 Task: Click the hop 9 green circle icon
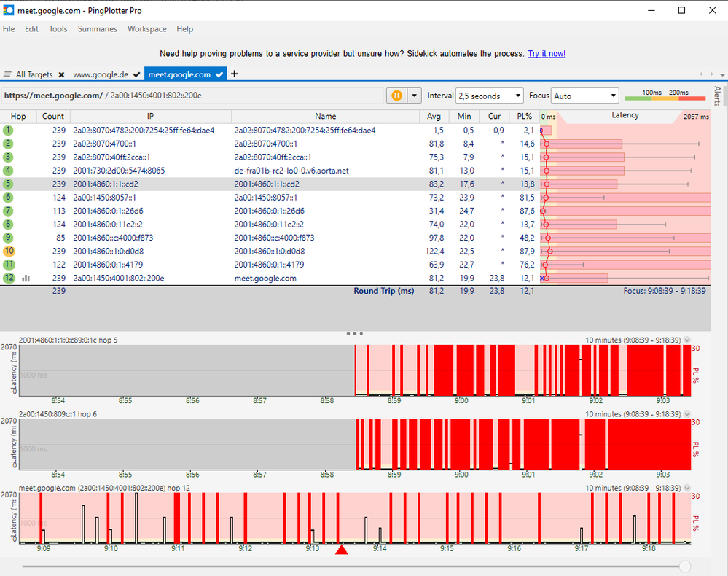tap(8, 238)
